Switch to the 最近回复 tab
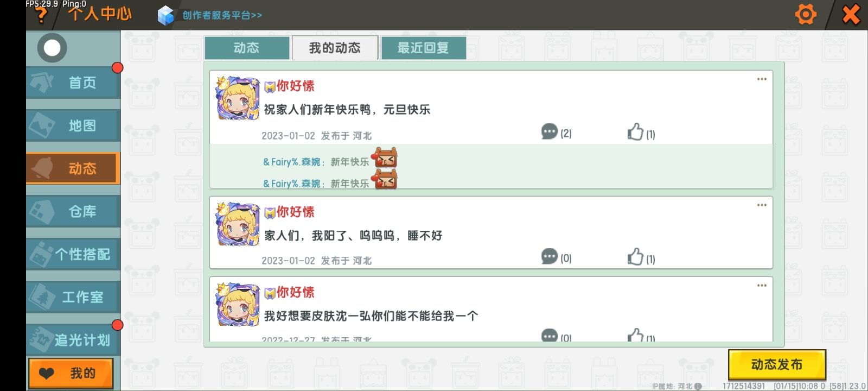The height and width of the screenshot is (391, 868). coord(423,48)
